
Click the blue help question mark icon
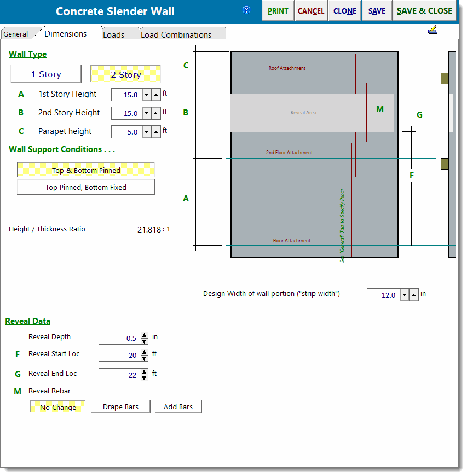pos(246,10)
